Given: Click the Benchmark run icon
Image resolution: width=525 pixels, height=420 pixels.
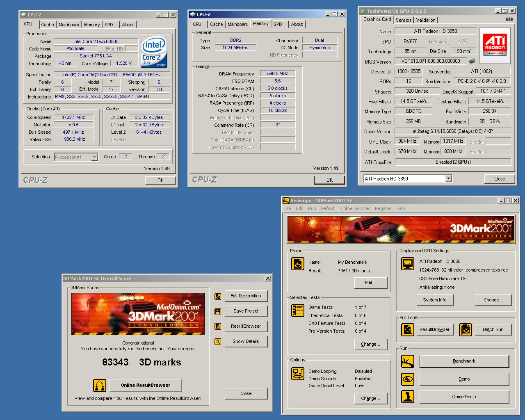Looking at the screenshot, I should point(408,361).
